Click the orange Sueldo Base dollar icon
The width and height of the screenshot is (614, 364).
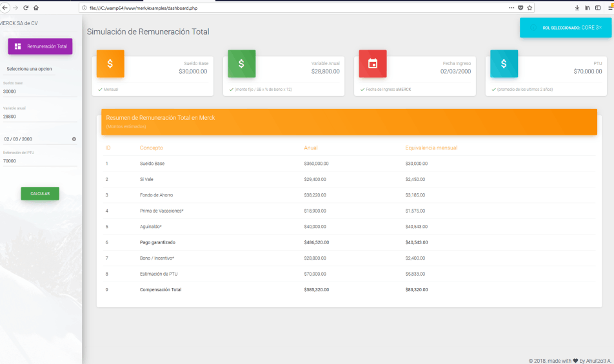(110, 64)
